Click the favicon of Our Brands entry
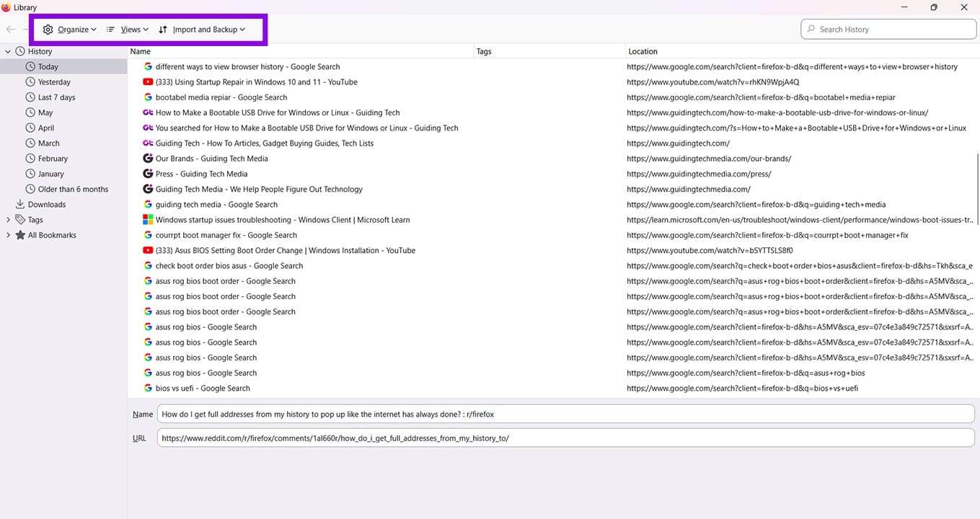The height and width of the screenshot is (519, 980). pyautogui.click(x=148, y=159)
